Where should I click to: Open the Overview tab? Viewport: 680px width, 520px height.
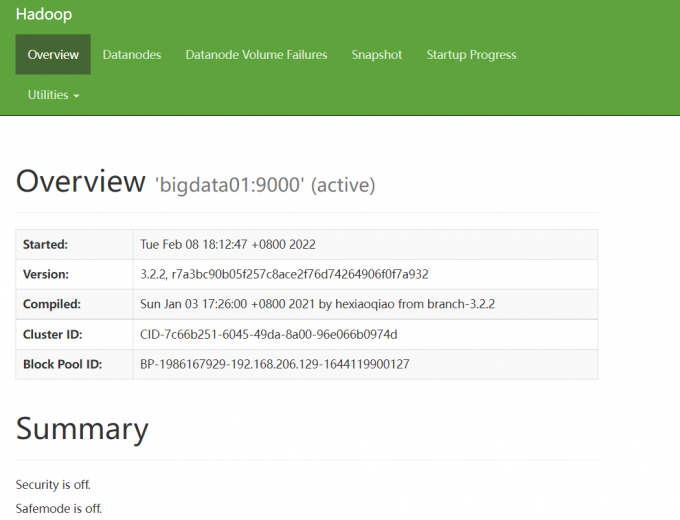(x=53, y=55)
